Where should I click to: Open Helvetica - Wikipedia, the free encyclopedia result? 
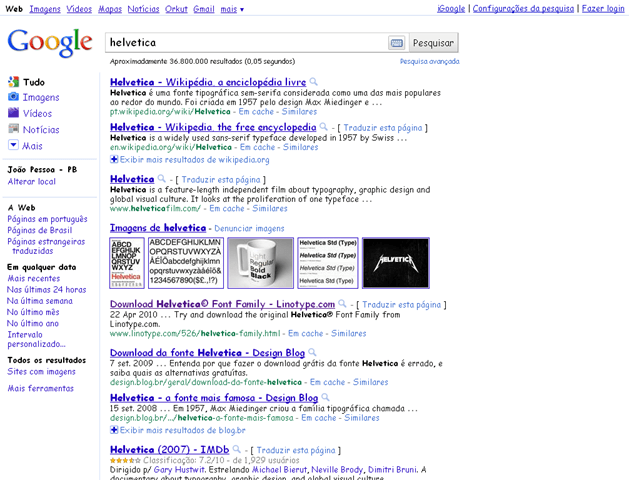point(213,127)
